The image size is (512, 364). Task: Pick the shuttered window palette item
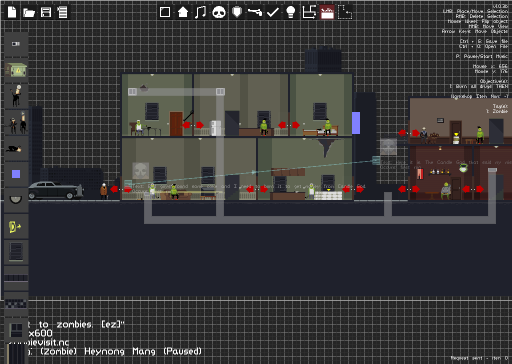tap(16, 251)
